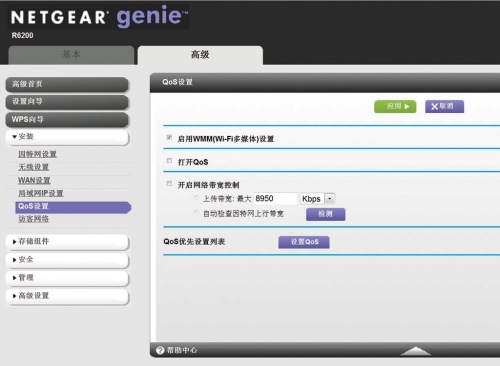Toggle the 启用WMM checkbox

pyautogui.click(x=169, y=137)
